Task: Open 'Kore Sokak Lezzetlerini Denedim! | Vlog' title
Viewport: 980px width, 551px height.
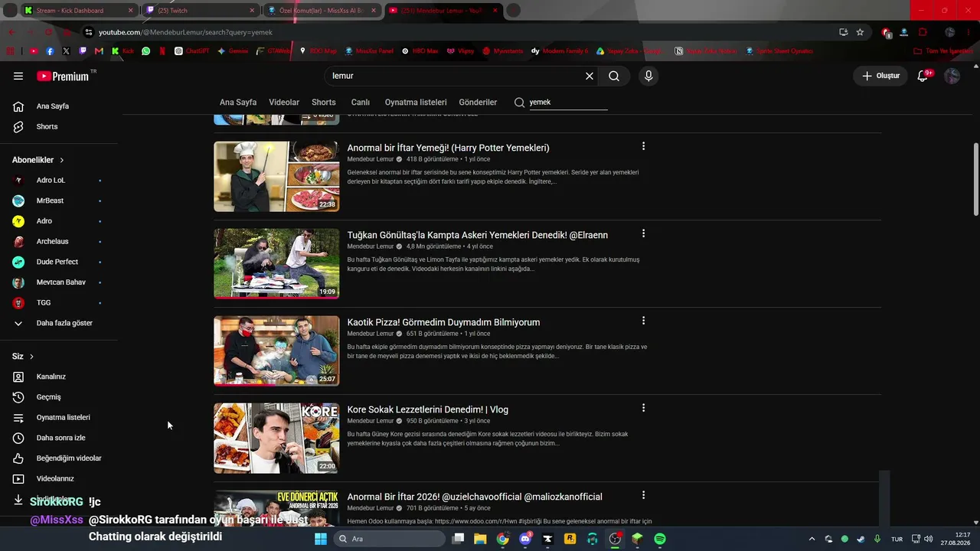Action: pos(428,409)
